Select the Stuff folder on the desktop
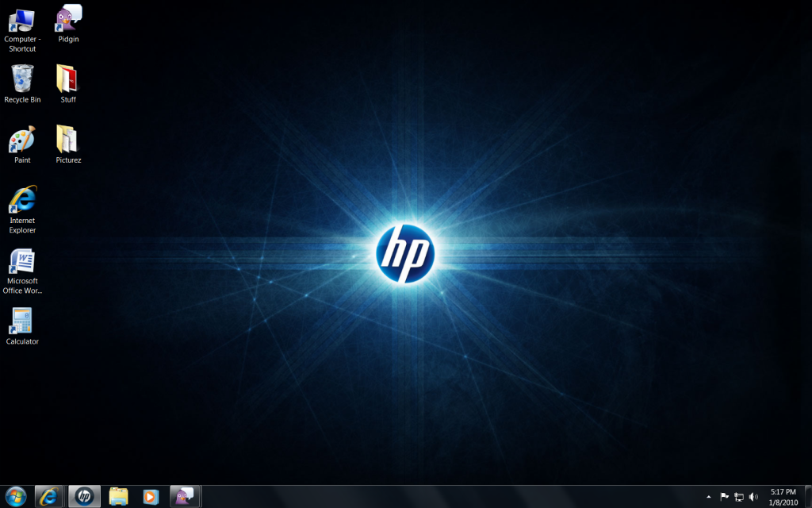Viewport: 812px width, 508px height. coord(68,83)
